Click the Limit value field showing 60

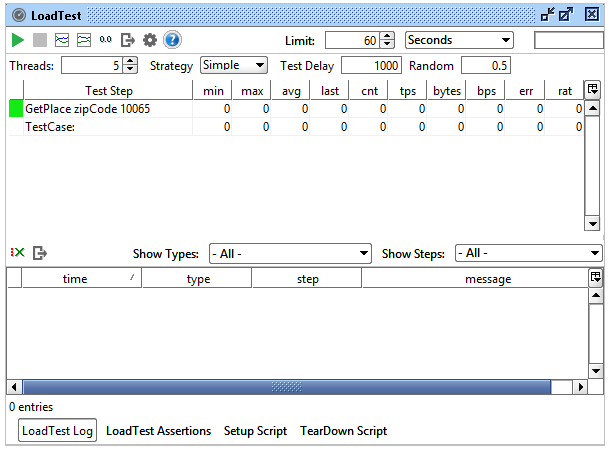pos(352,40)
